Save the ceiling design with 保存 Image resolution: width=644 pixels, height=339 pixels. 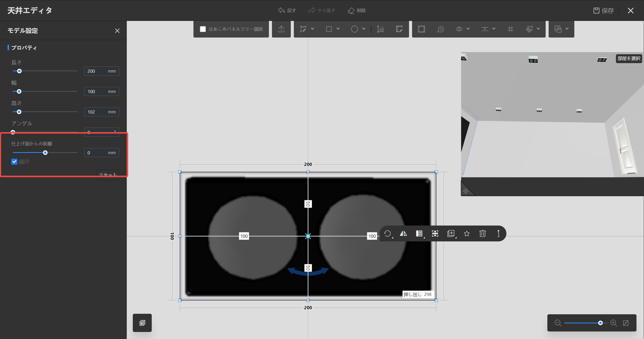point(603,11)
